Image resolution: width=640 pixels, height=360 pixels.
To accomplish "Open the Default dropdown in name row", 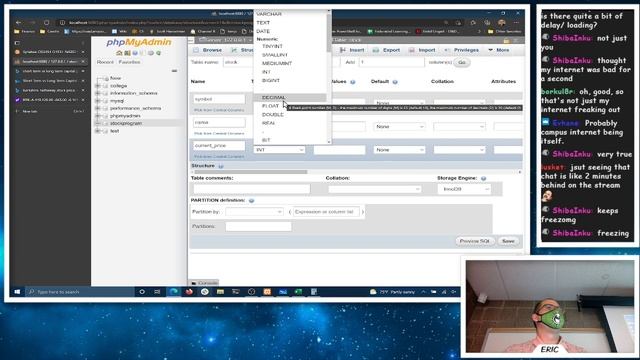I will pyautogui.click(x=399, y=127).
